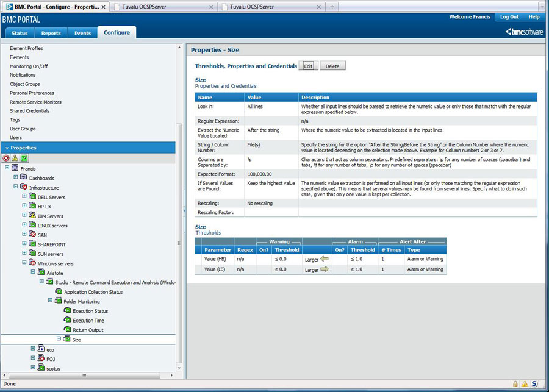
Task: Click the IBM Servers warning icon
Action: (32, 216)
